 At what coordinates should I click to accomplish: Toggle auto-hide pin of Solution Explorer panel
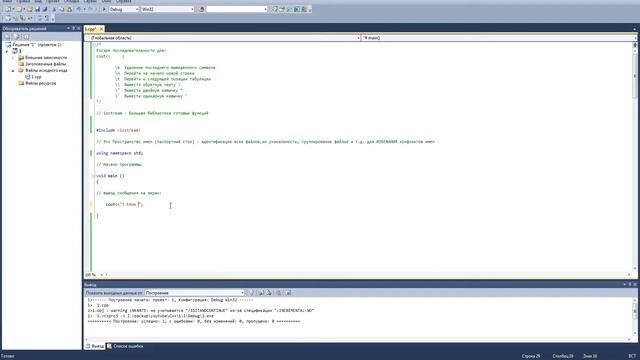click(x=73, y=28)
